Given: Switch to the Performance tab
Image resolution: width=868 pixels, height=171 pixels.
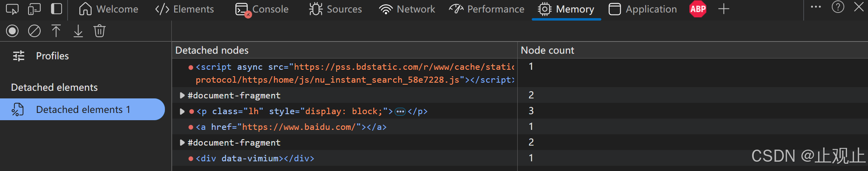Looking at the screenshot, I should [x=487, y=9].
